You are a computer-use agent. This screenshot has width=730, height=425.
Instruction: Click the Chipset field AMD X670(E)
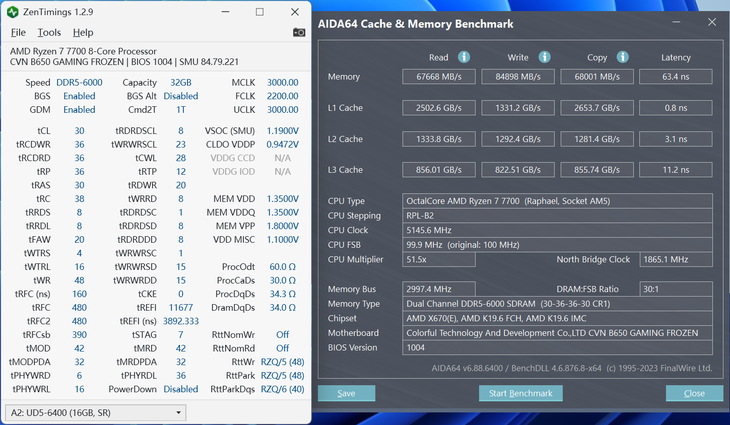coord(557,318)
